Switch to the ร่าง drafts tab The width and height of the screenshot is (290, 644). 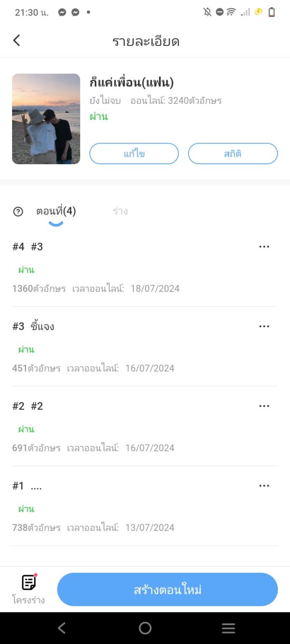tap(120, 211)
